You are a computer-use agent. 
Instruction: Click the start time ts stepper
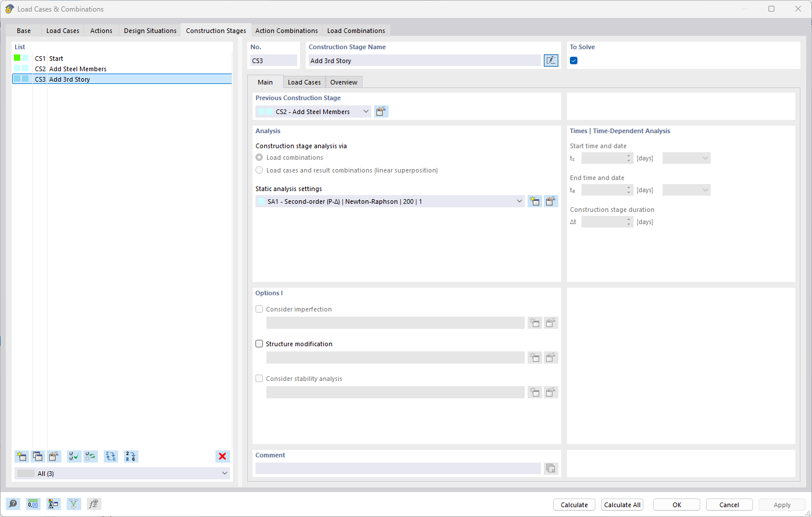[629, 158]
